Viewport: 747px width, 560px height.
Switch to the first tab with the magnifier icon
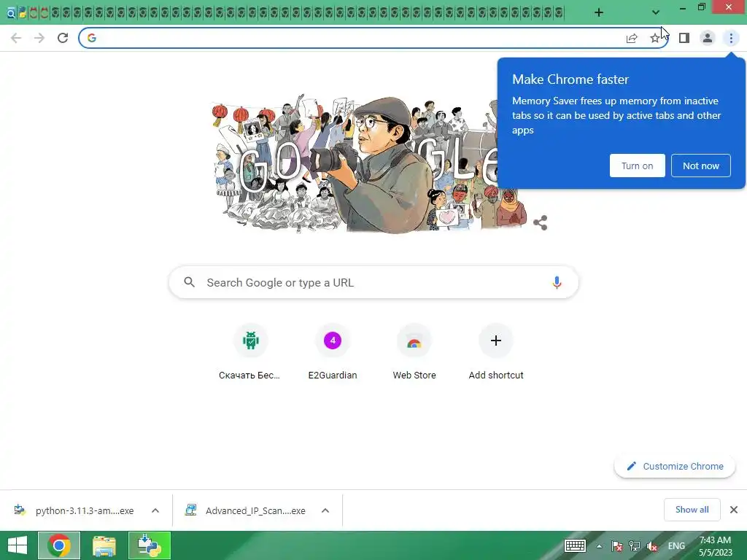(x=11, y=13)
